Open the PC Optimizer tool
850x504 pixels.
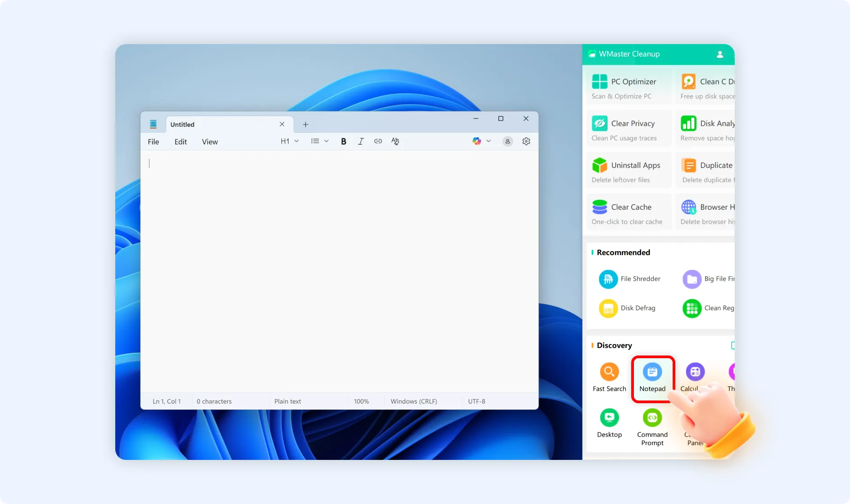click(x=628, y=87)
